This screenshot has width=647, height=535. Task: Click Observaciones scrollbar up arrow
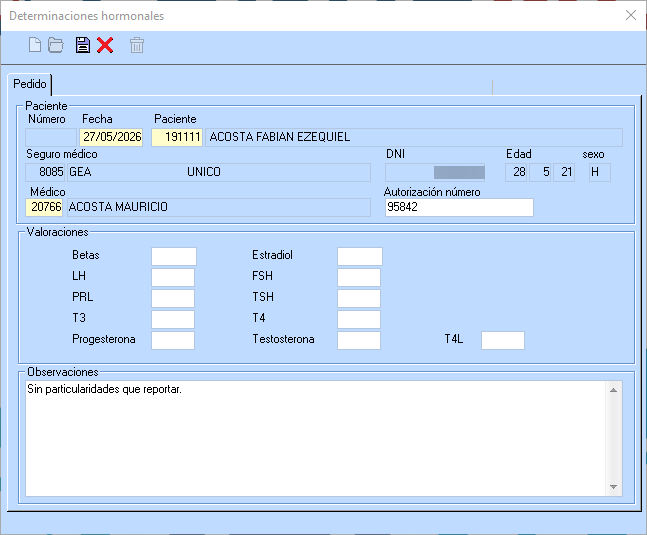[x=614, y=390]
